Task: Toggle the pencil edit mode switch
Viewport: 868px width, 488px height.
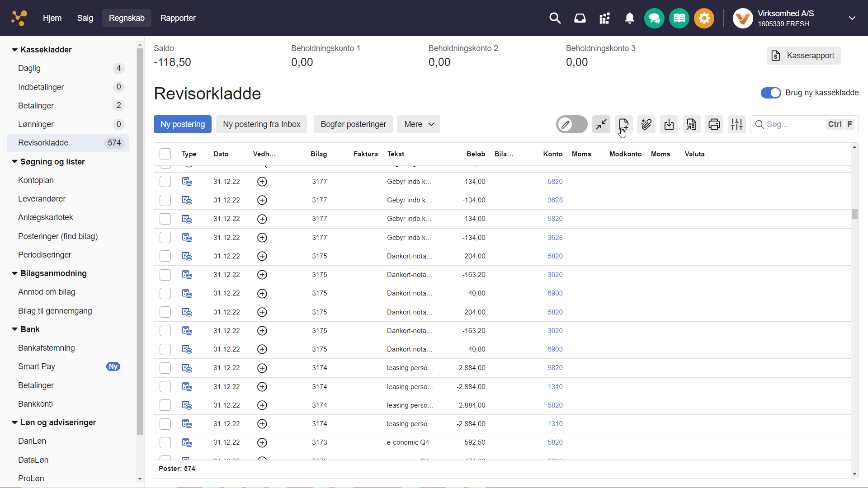Action: 571,124
